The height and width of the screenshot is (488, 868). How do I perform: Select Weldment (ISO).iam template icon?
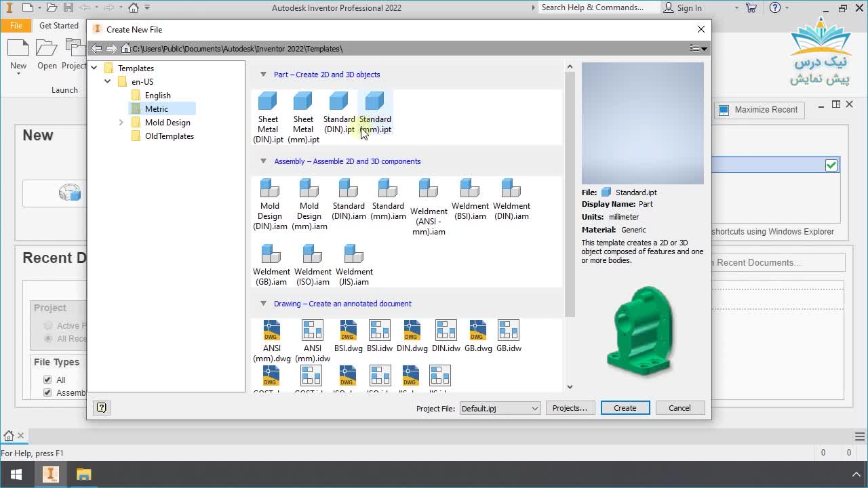313,255
